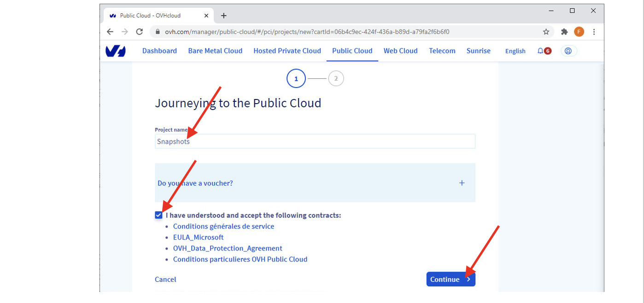Open the user account menu icon
Image resolution: width=644 pixels, height=303 pixels.
click(568, 51)
